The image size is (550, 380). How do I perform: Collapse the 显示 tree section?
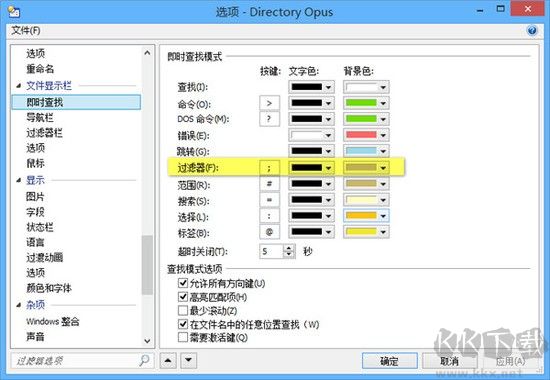[x=19, y=180]
